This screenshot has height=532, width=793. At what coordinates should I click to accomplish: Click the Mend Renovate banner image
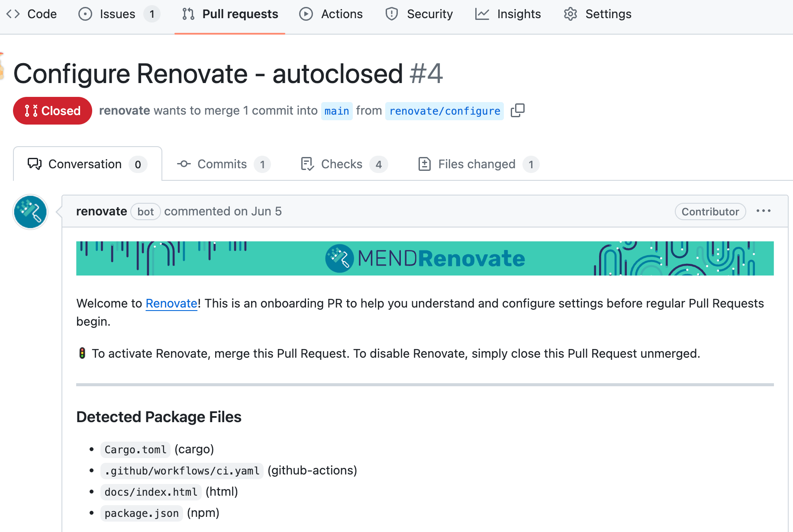[x=425, y=258]
